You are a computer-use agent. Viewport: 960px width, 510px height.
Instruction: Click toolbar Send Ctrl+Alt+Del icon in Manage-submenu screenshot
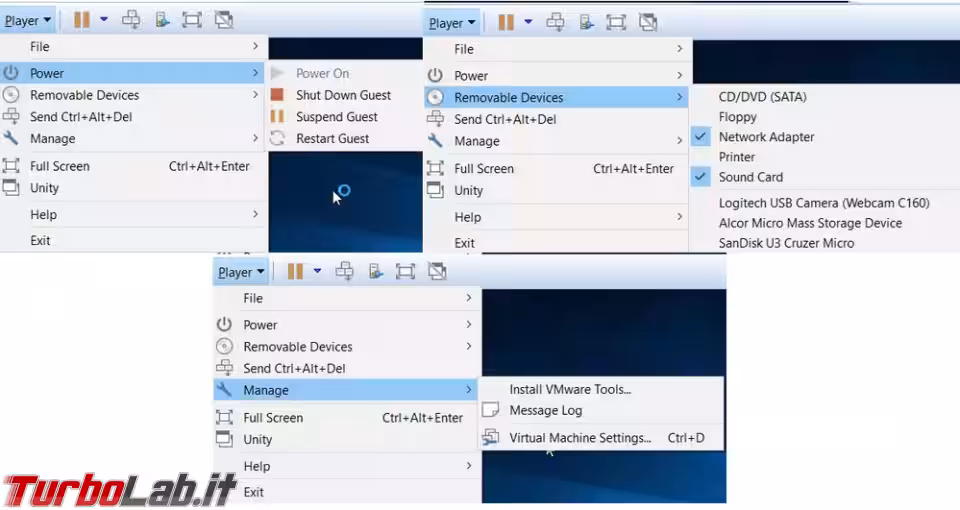(345, 271)
